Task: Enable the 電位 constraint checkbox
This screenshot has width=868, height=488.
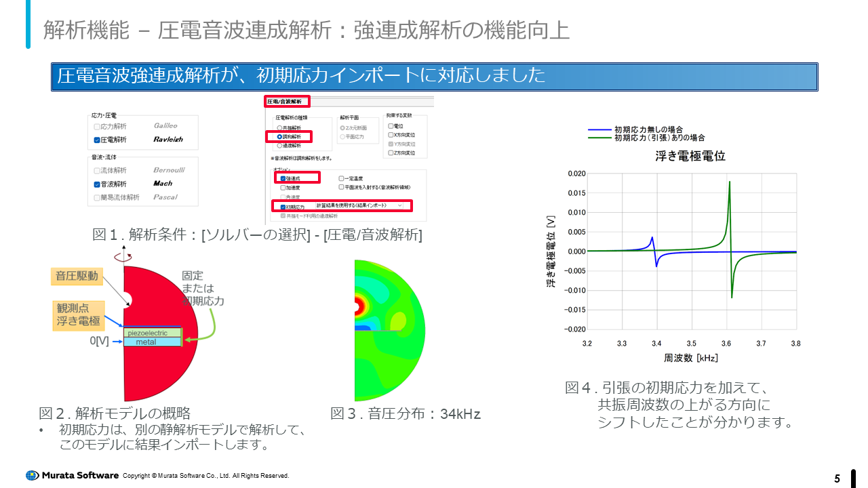Action: (x=390, y=125)
